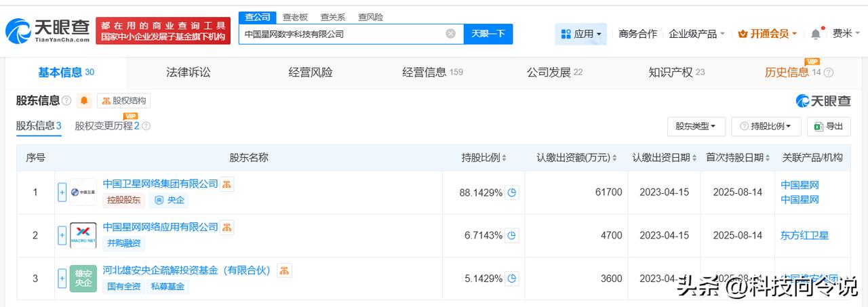The image size is (868, 307).
Task: Open the 企业级产品 dropdown
Action: 696,33
